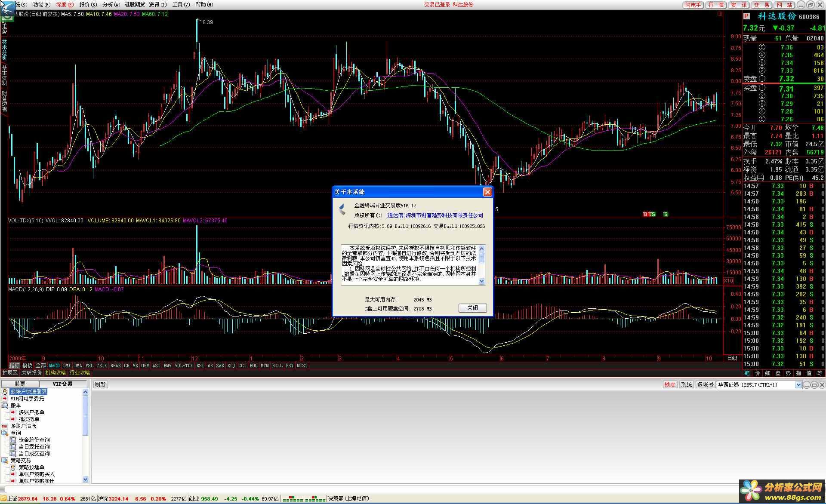Click the About dialog application logo icon
This screenshot has height=504, width=826.
[342, 209]
